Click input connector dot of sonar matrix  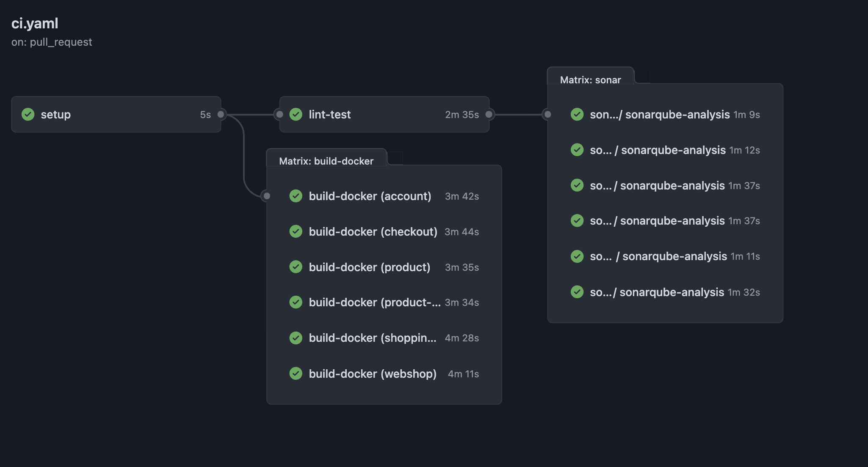pos(547,114)
